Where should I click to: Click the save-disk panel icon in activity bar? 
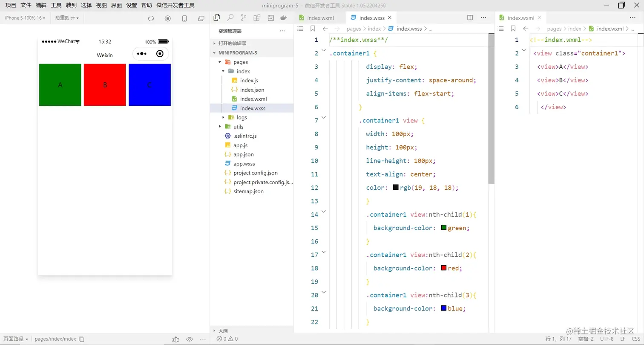270,17
